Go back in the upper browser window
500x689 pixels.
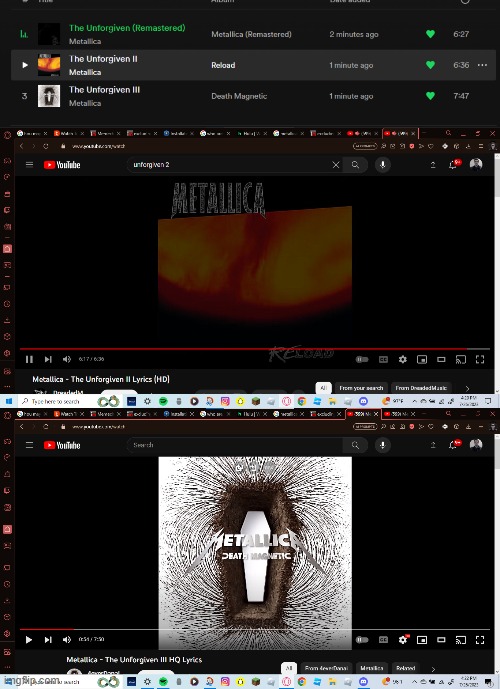tap(21, 146)
